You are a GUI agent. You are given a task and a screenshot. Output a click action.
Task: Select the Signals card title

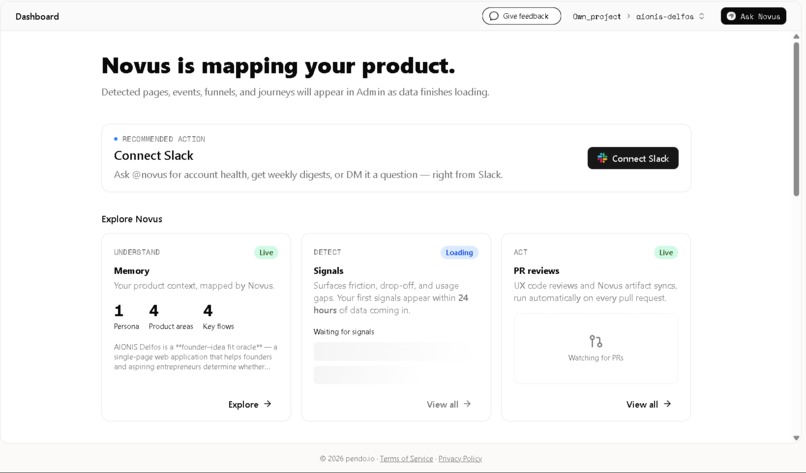point(328,270)
